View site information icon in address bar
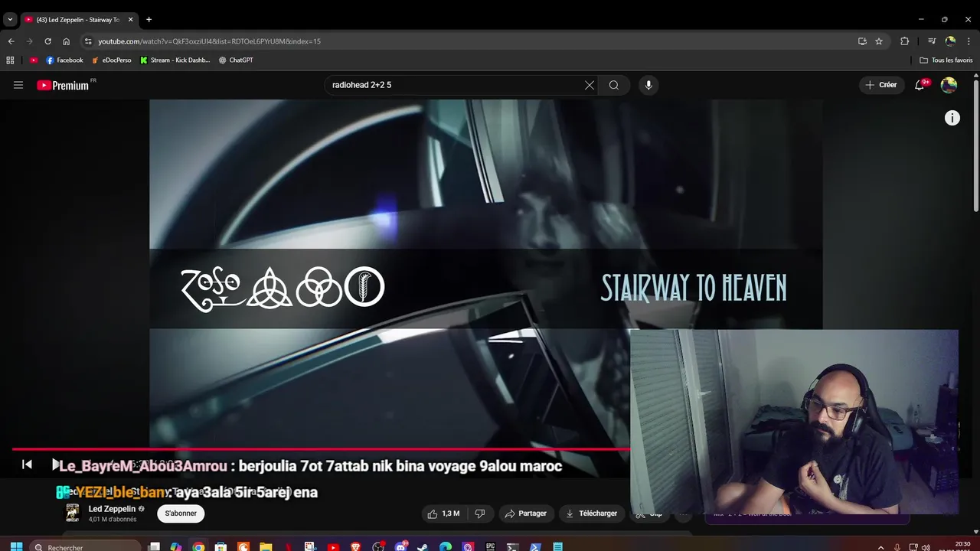This screenshot has height=551, width=980. click(x=88, y=41)
